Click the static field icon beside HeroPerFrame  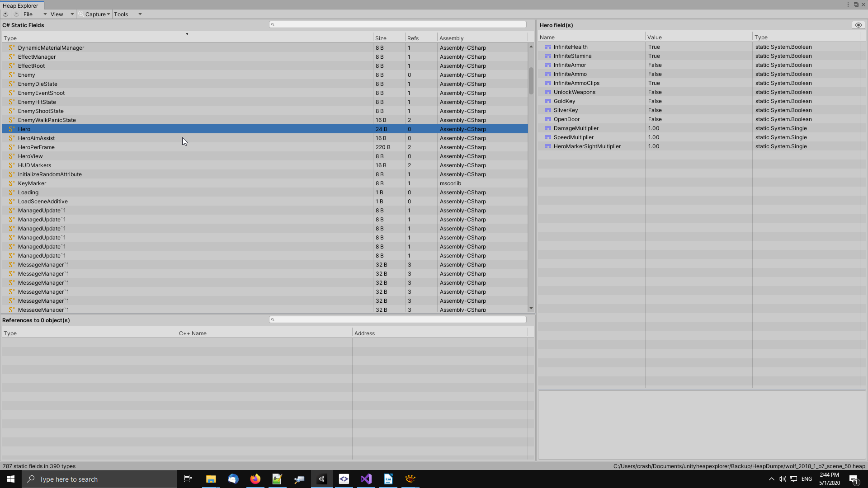click(11, 147)
